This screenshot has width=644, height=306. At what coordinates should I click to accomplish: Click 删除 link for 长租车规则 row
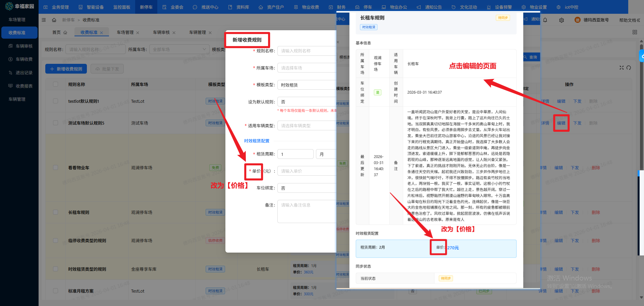[x=595, y=212]
